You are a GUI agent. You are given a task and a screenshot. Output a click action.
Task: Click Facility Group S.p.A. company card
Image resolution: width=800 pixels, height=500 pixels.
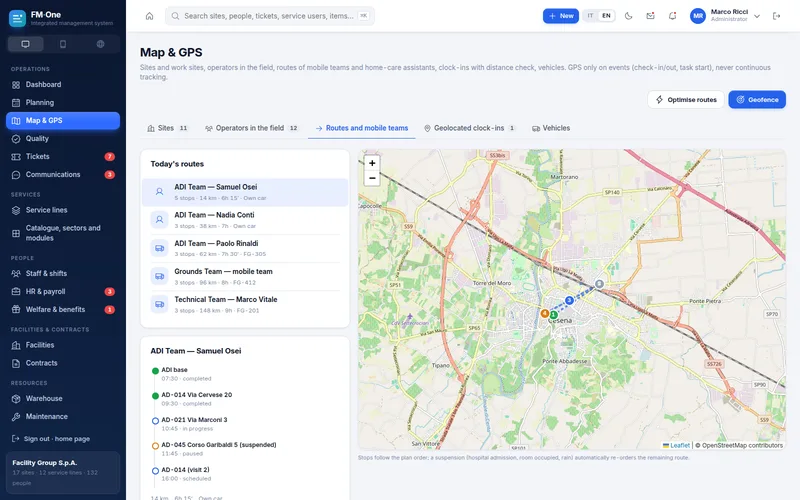point(63,472)
